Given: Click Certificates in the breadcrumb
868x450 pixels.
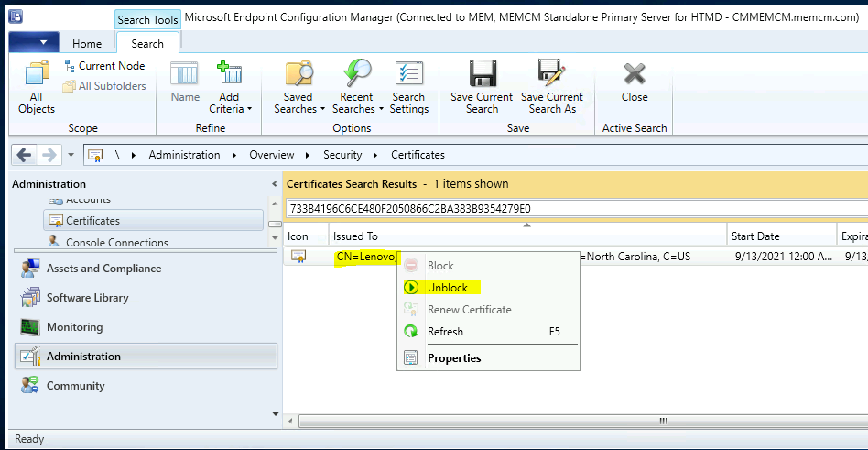Looking at the screenshot, I should 418,155.
